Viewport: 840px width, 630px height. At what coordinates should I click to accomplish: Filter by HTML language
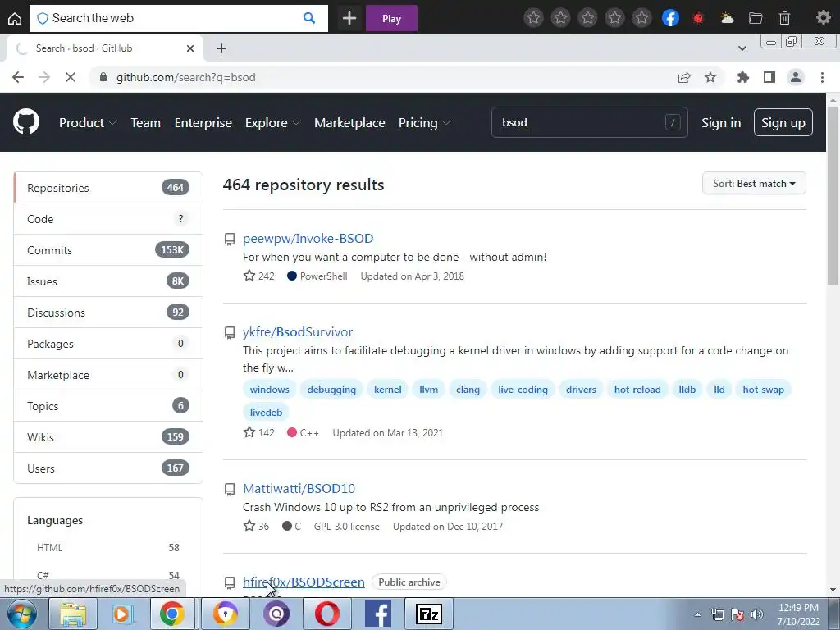coord(107,547)
